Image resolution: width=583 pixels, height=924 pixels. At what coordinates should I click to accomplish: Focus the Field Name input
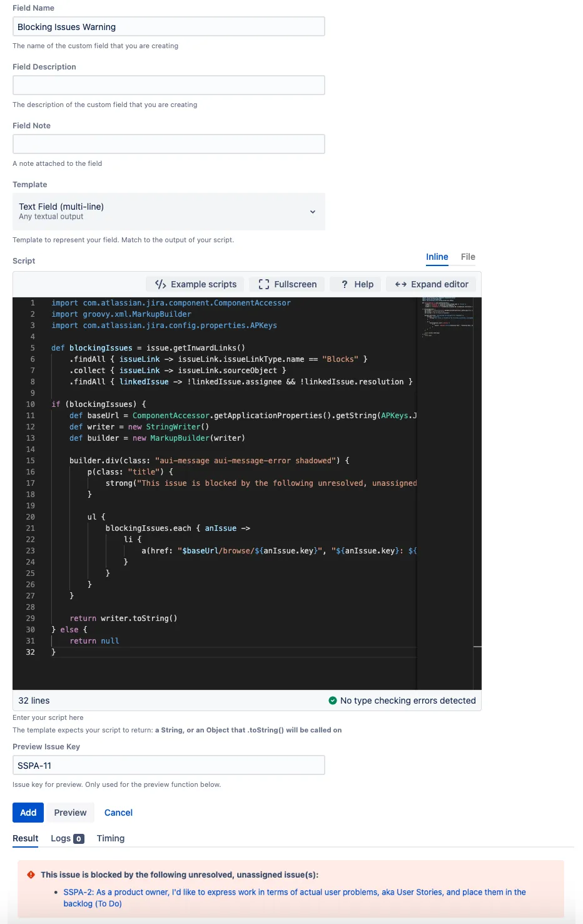(169, 26)
